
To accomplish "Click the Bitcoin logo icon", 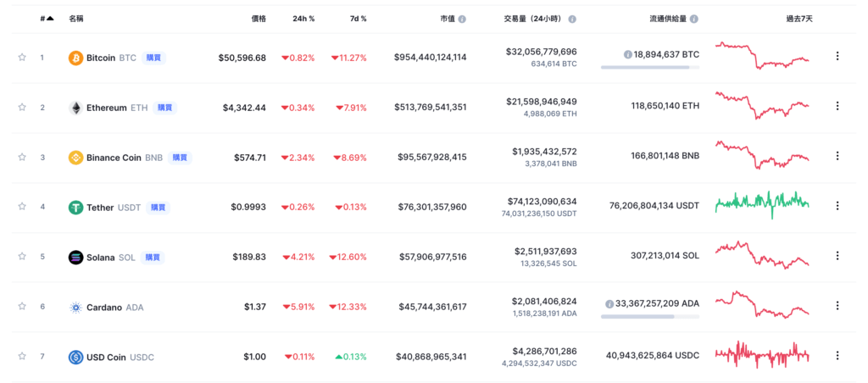I will (75, 58).
